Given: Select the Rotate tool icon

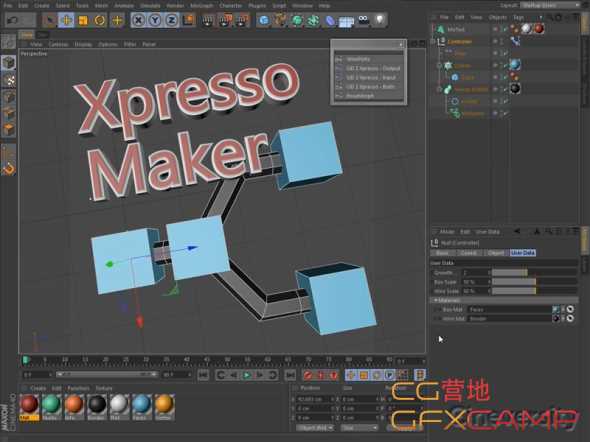Looking at the screenshot, I should (99, 20).
